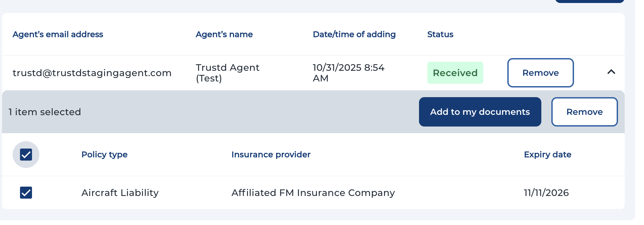Click the Aircraft Liability policy name
The width and height of the screenshot is (644, 225).
pos(120,193)
